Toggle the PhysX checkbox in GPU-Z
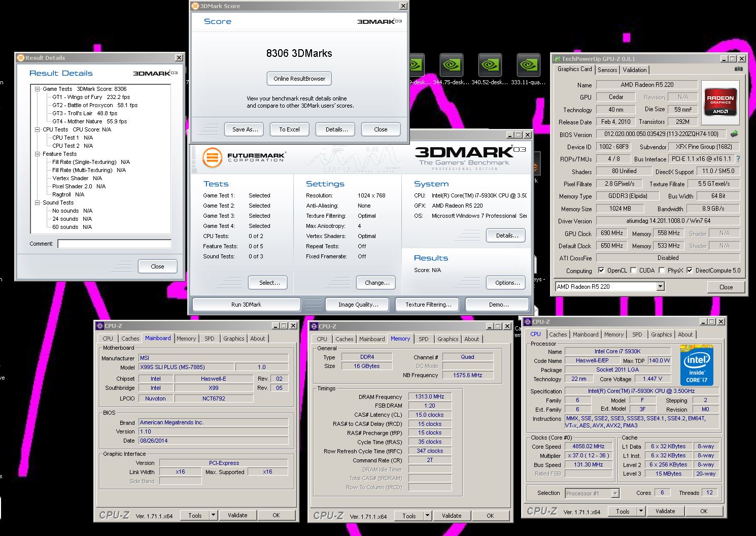Viewport: 756px width, 536px height. pyautogui.click(x=662, y=271)
